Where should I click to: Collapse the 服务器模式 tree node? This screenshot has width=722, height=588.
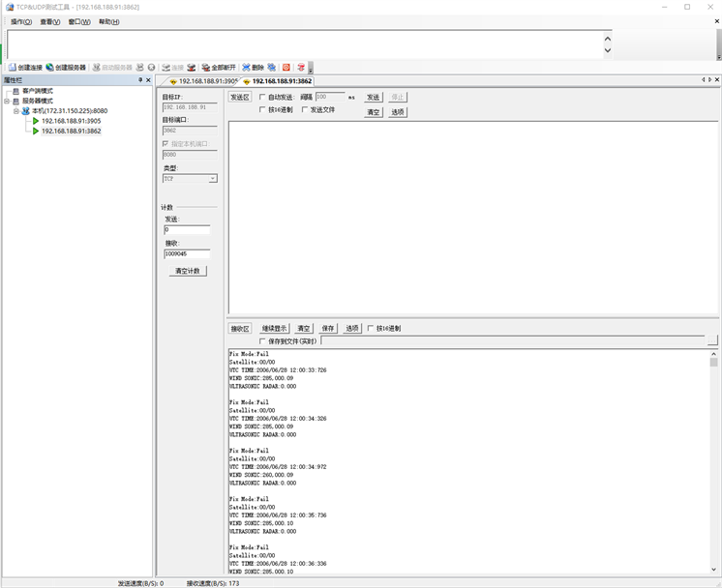pyautogui.click(x=7, y=101)
